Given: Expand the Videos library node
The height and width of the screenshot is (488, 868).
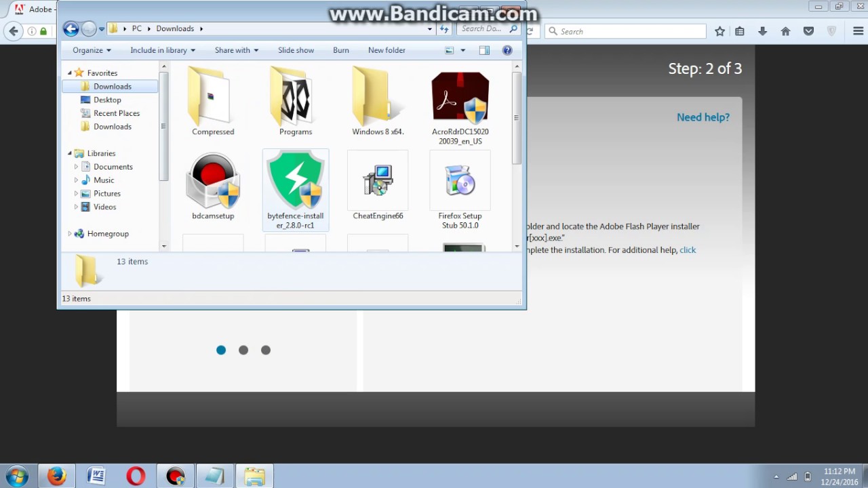Looking at the screenshot, I should pos(76,207).
